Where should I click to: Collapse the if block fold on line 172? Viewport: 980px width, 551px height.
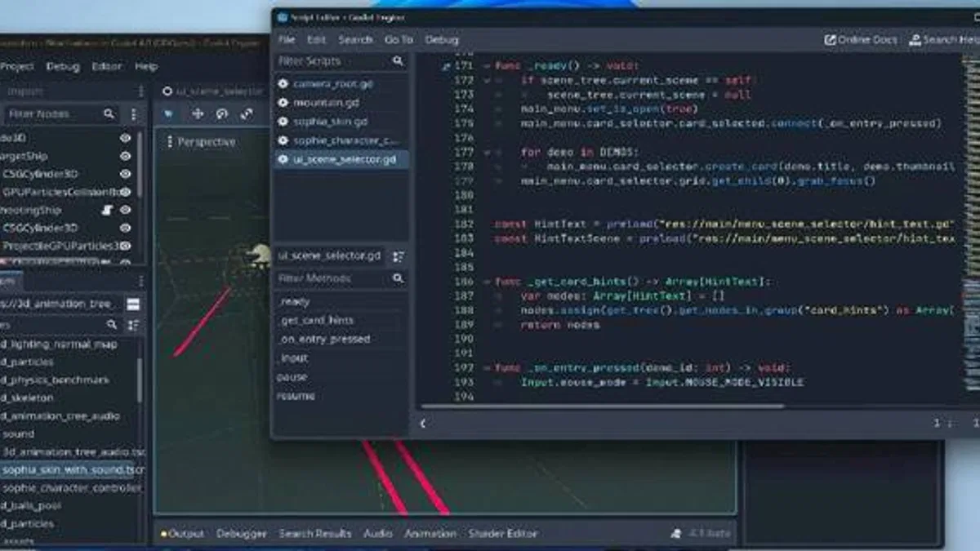coord(487,80)
